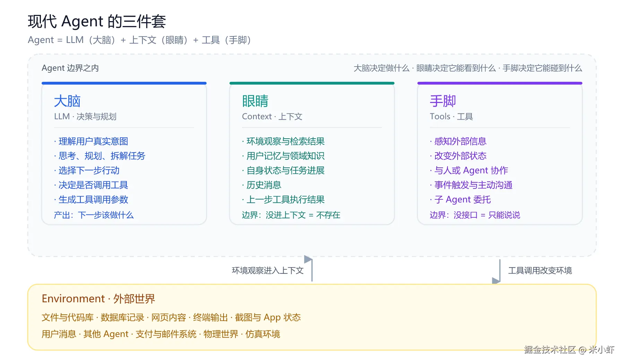
Task: Click the line starting "文件与代码库 · 数据库记录"
Action: (x=171, y=318)
